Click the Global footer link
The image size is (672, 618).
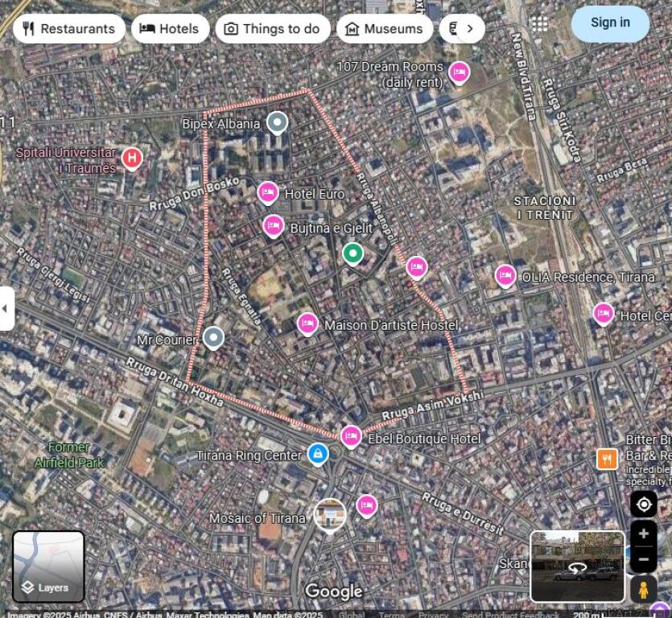[351, 615]
